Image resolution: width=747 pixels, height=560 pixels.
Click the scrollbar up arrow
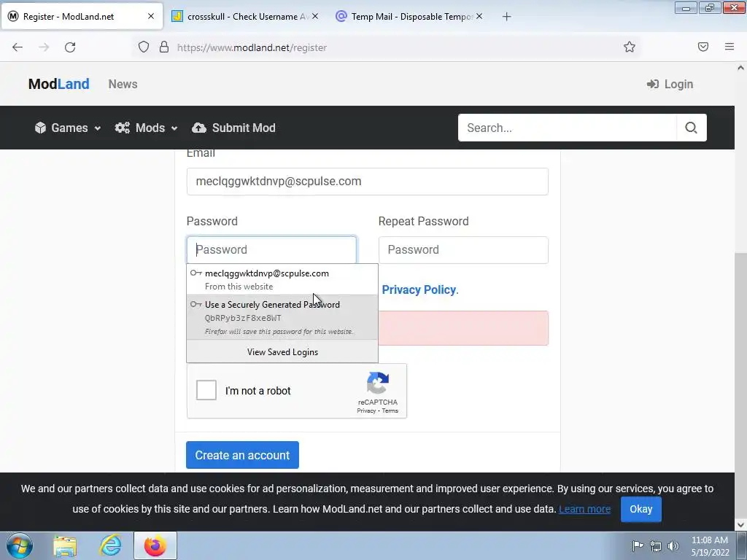(x=740, y=68)
